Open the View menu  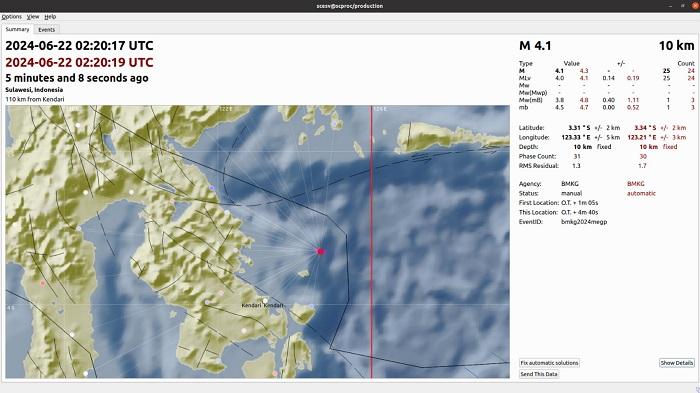(x=33, y=17)
